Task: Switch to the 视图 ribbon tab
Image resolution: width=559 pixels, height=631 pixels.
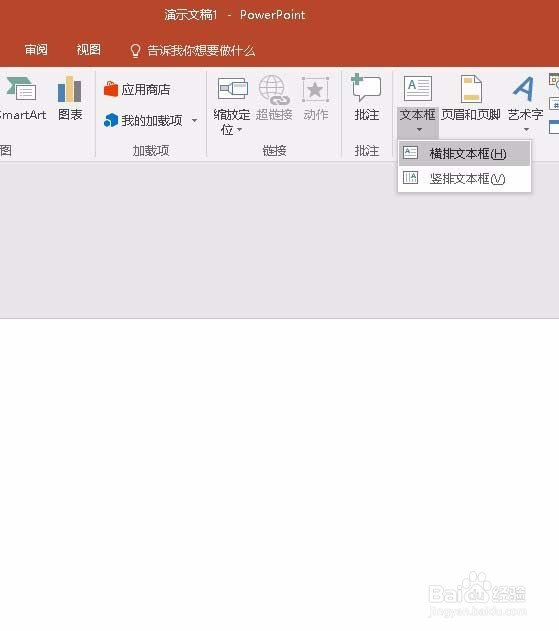Action: (89, 50)
